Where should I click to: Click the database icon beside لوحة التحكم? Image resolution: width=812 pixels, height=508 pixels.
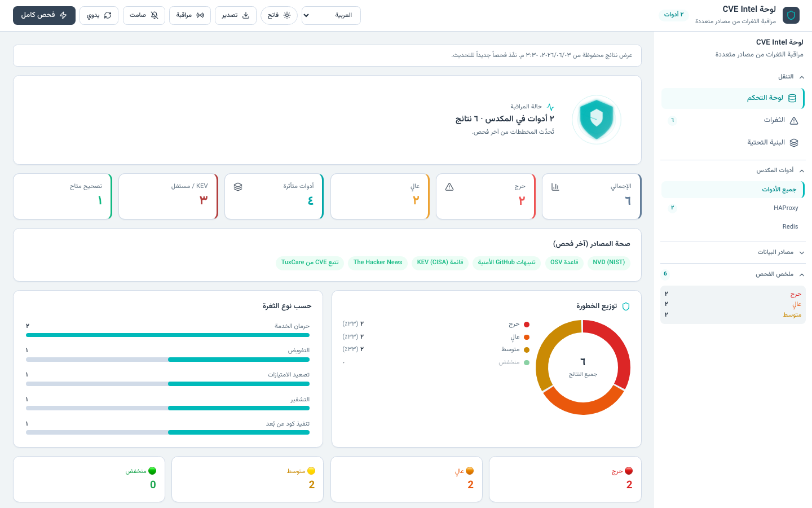pos(792,98)
